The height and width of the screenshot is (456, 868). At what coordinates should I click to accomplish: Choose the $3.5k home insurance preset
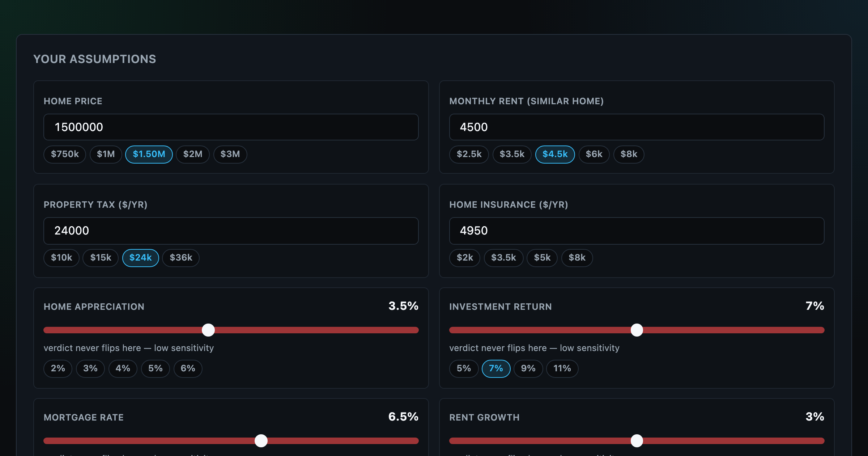(504, 258)
